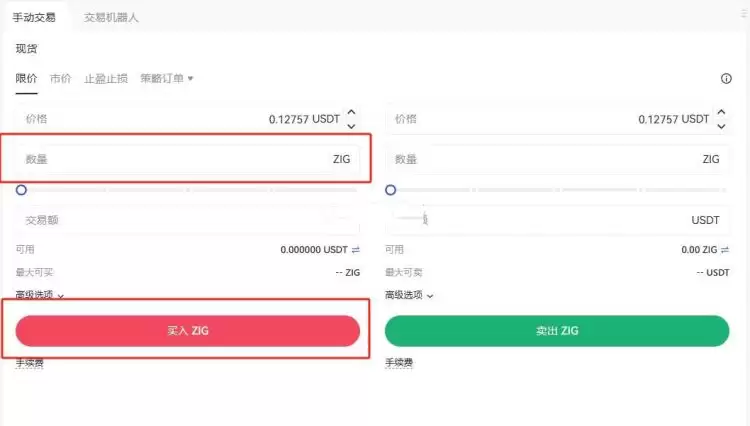Choose the 止盈止损 order type
Viewport: 750px width, 426px height.
click(106, 78)
